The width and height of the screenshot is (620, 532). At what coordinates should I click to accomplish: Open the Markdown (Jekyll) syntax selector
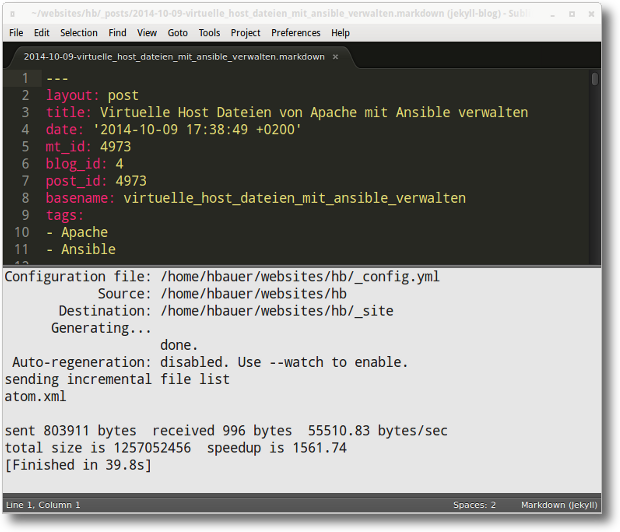[x=559, y=505]
